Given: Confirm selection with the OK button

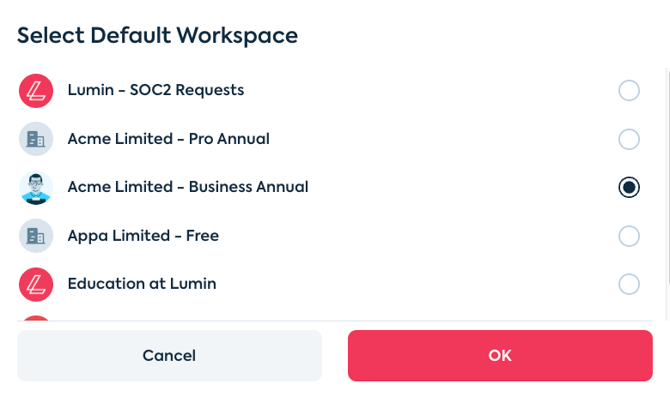Looking at the screenshot, I should (x=500, y=356).
